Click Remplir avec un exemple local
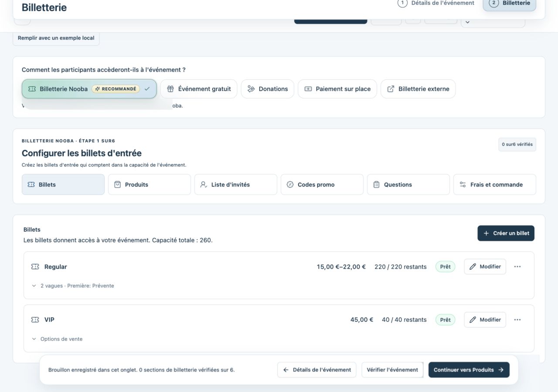 point(56,38)
